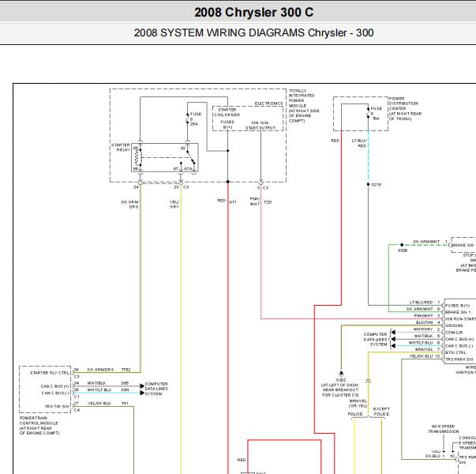
Task: Select '2008 SYSTEM WIRING DIAGRAMS Chrysler - 300' subtitle
Action: pyautogui.click(x=253, y=33)
